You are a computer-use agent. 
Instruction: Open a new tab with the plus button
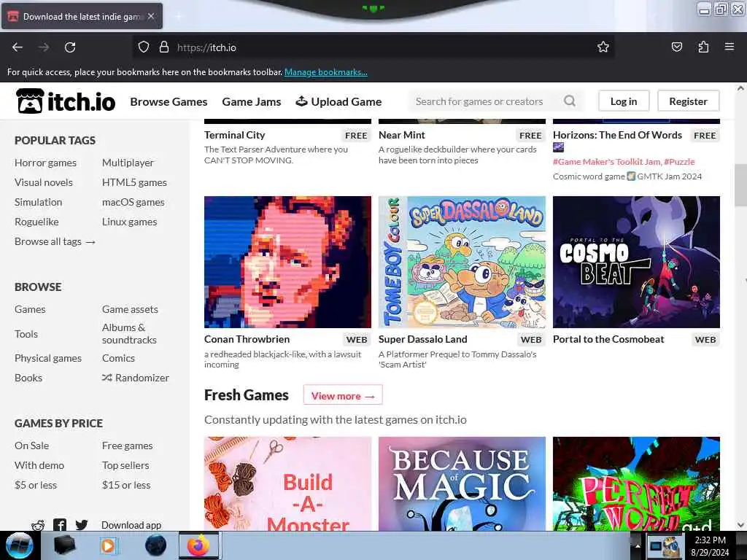(179, 17)
